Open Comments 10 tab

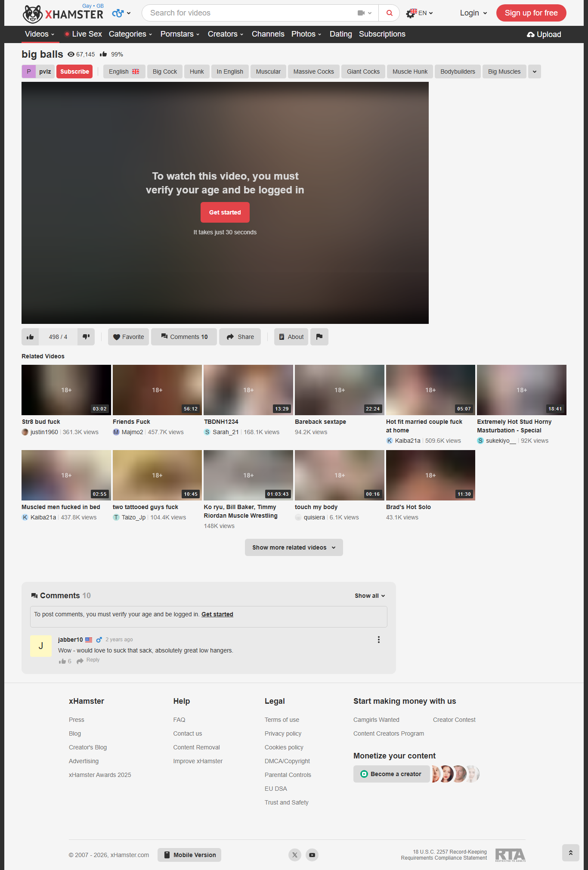pos(184,337)
